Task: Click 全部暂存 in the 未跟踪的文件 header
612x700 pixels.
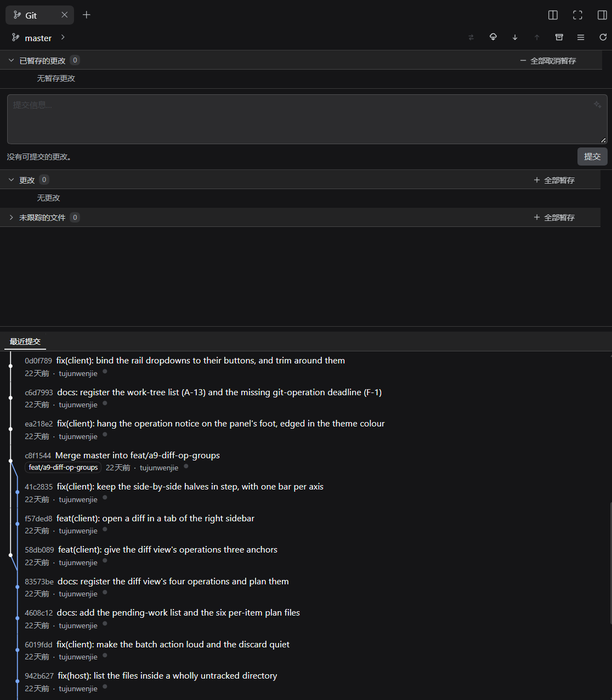Action: (554, 218)
